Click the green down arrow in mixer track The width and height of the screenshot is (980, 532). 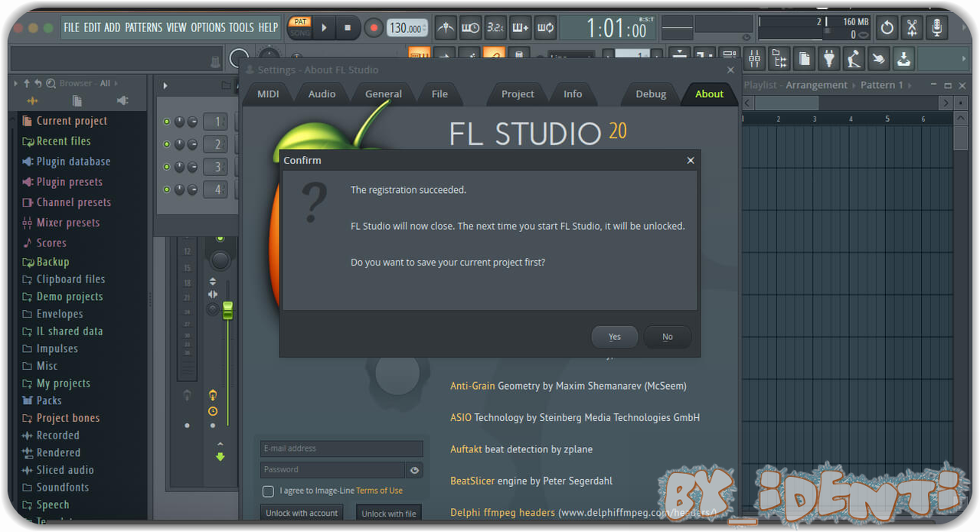tap(220, 457)
